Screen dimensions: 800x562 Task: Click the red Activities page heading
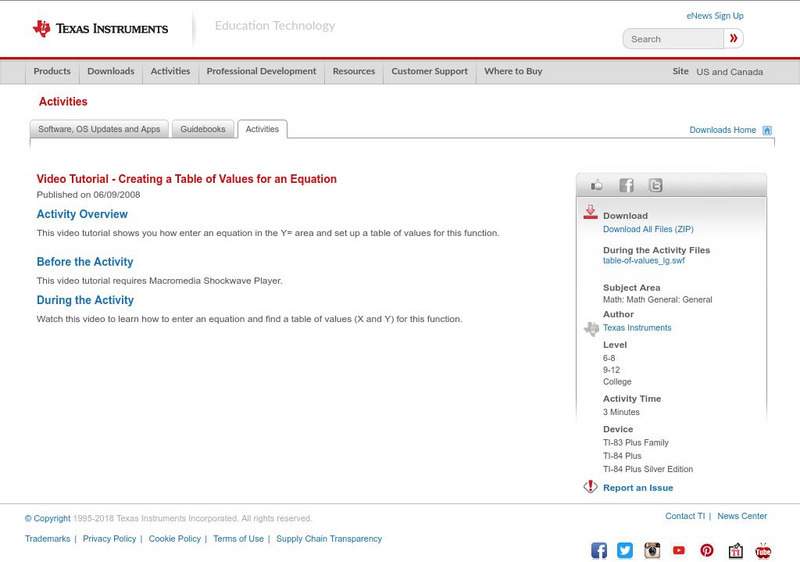[63, 101]
